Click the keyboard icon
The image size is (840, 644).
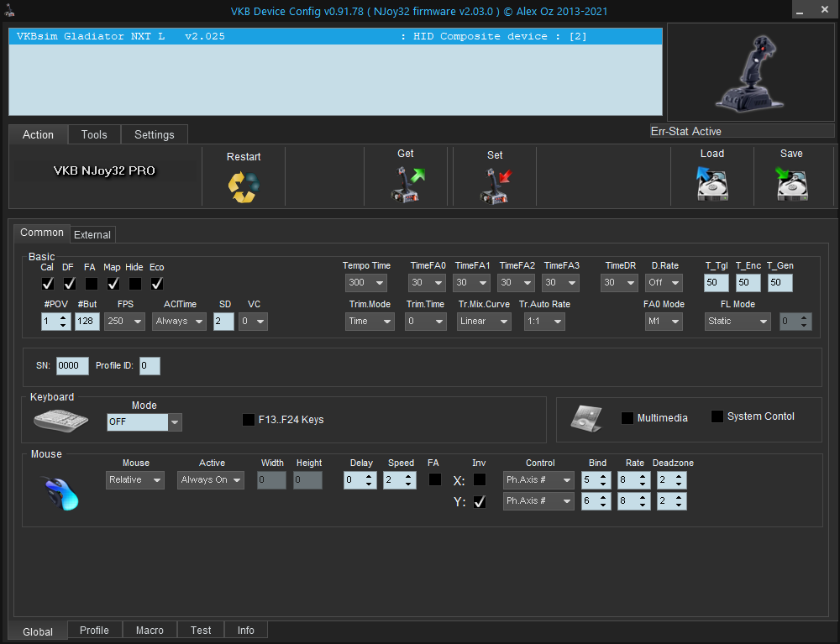pos(61,420)
